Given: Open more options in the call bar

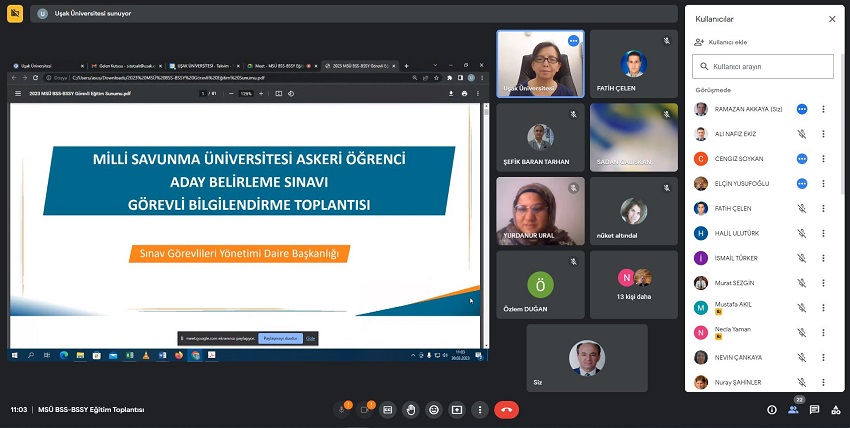Looking at the screenshot, I should point(480,409).
